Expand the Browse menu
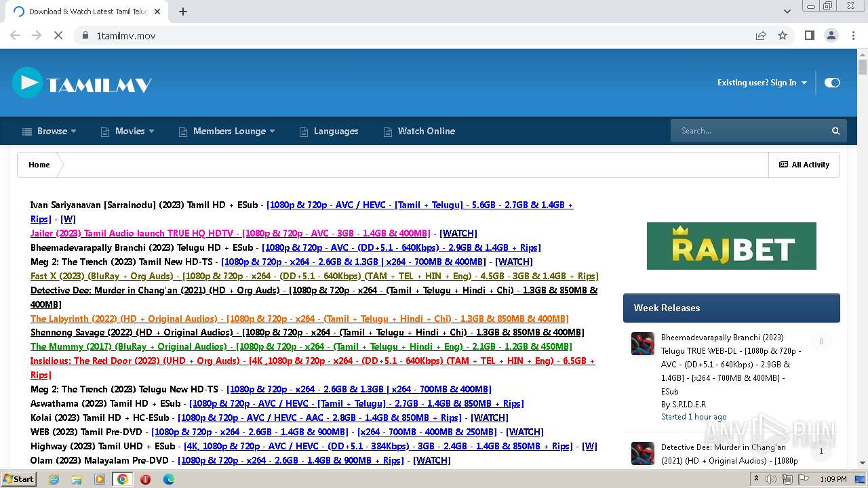Image resolution: width=868 pixels, height=488 pixels. point(49,131)
